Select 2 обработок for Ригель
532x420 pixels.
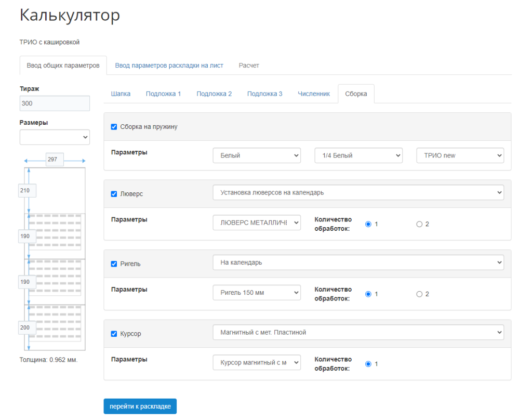(x=419, y=294)
